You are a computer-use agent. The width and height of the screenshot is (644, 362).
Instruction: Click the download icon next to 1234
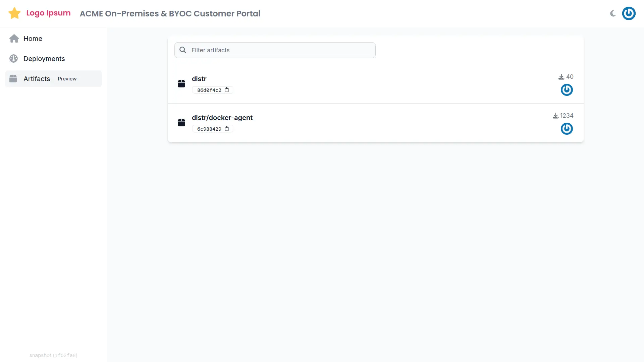pos(555,116)
